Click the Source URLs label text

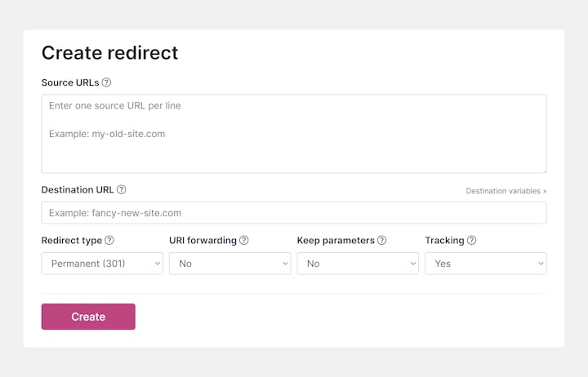(x=70, y=82)
